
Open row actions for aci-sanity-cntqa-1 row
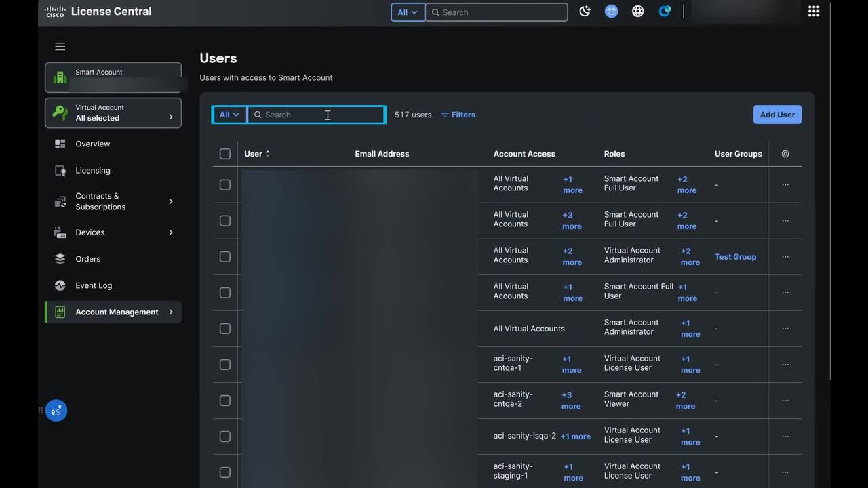point(785,365)
